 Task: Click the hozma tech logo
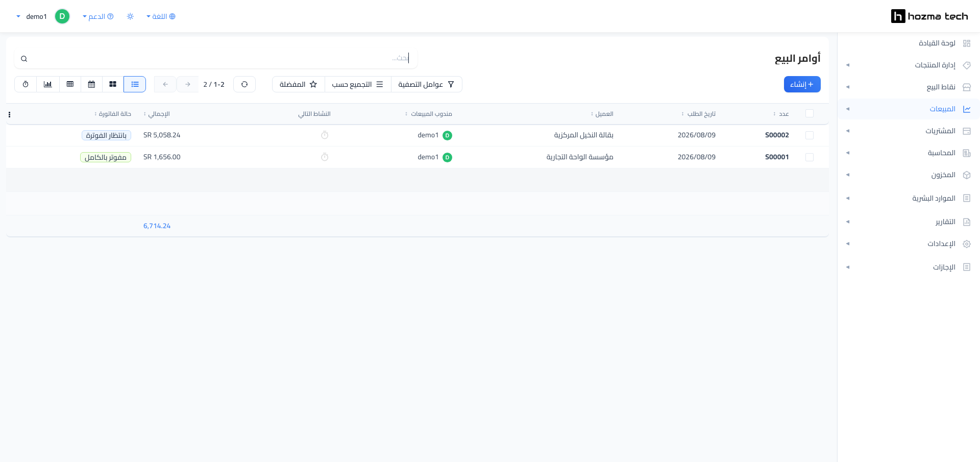pyautogui.click(x=929, y=16)
